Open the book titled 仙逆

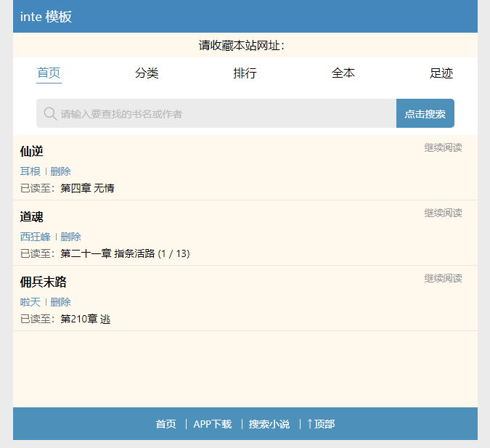pos(32,152)
